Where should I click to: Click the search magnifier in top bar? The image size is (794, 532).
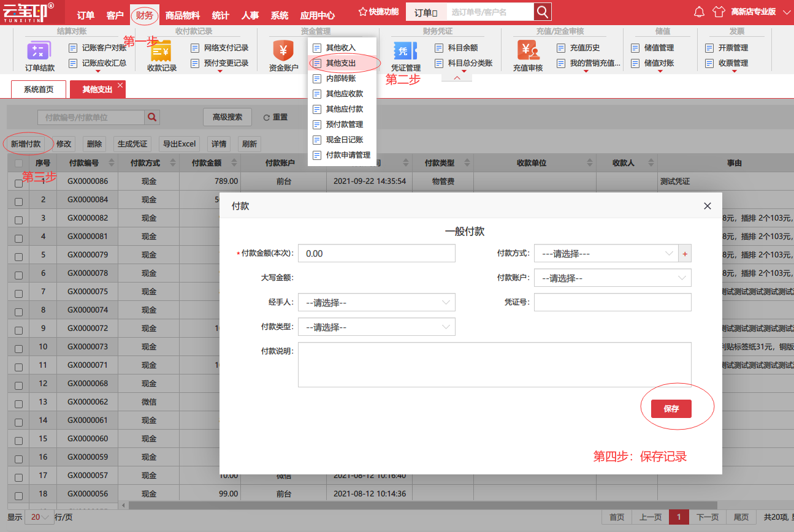point(542,12)
